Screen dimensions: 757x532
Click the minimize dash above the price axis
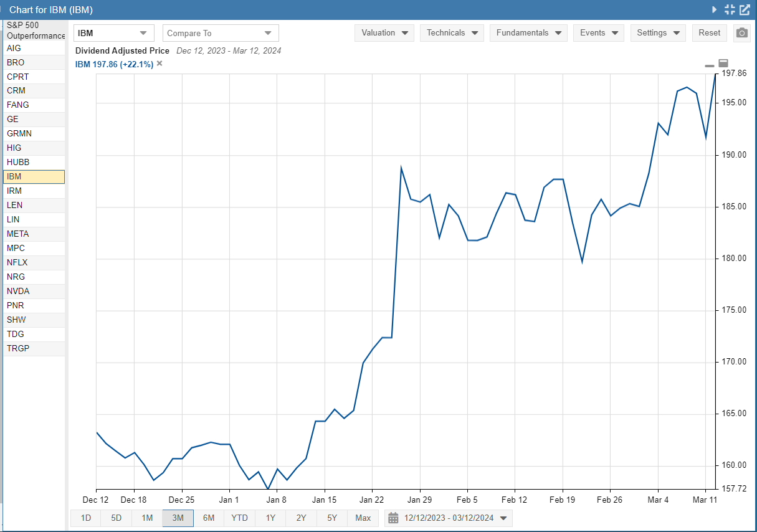pos(710,65)
